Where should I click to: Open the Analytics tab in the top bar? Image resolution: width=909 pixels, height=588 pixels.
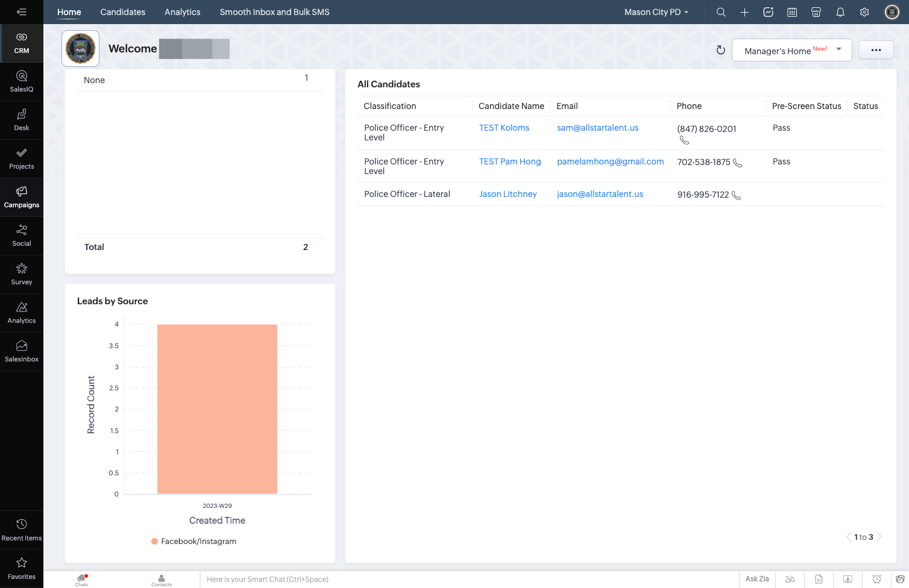coord(183,12)
